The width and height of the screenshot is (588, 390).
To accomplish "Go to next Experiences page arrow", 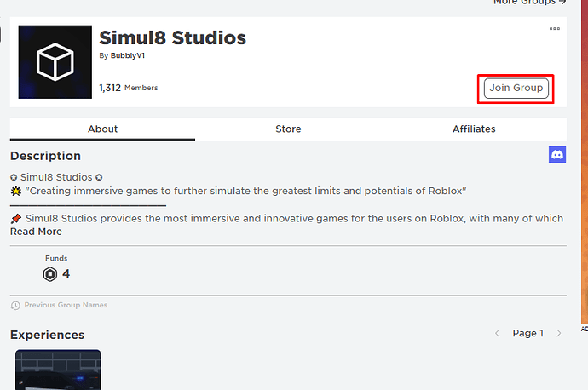I will [x=559, y=334].
